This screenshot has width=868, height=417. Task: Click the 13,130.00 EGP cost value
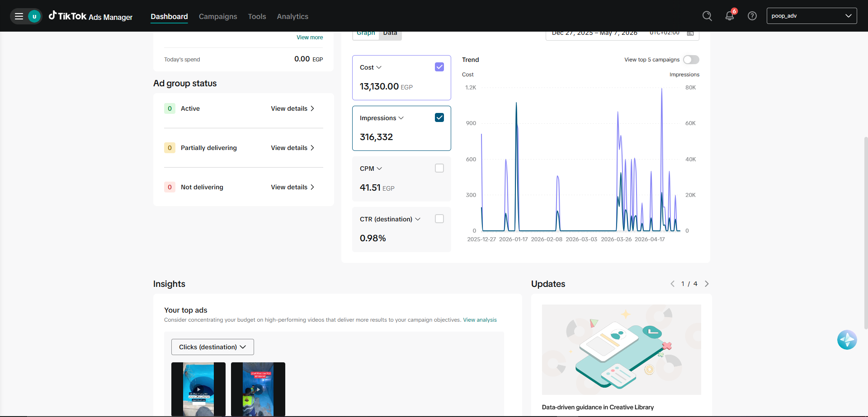(386, 86)
